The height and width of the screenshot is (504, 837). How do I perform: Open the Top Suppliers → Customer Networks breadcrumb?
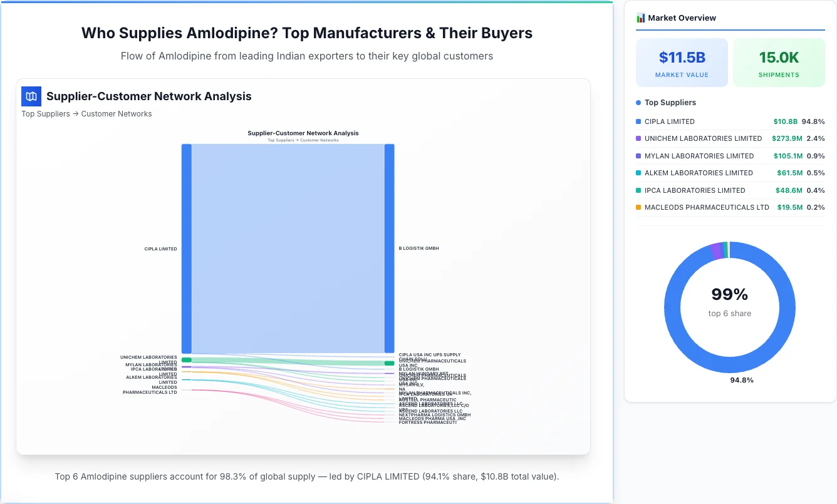pos(86,113)
